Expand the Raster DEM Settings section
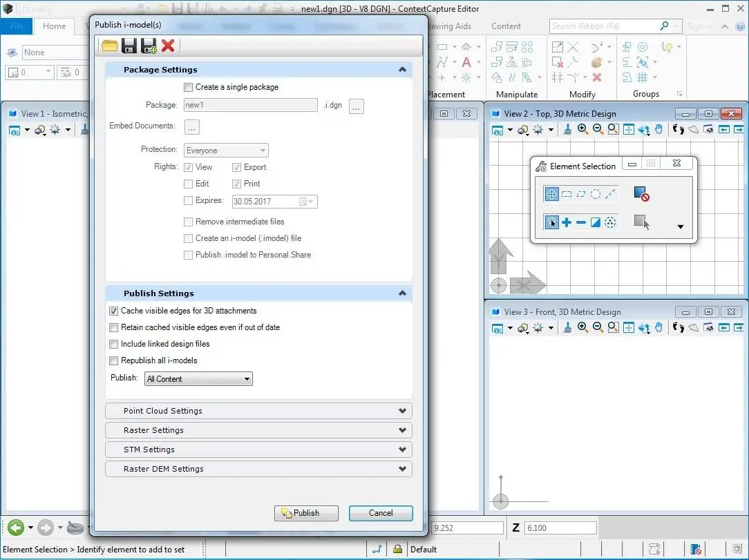The image size is (749, 560). [258, 469]
